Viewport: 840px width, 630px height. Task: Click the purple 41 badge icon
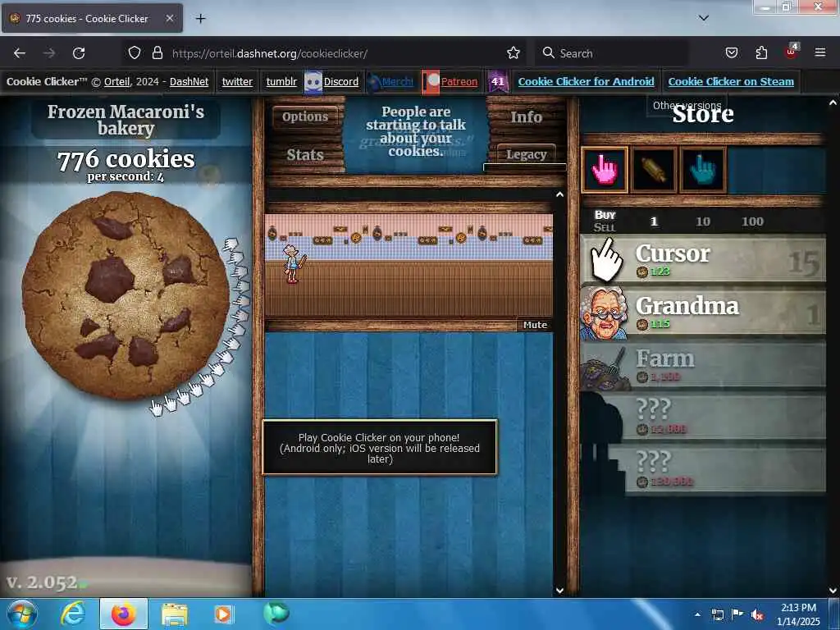[498, 81]
